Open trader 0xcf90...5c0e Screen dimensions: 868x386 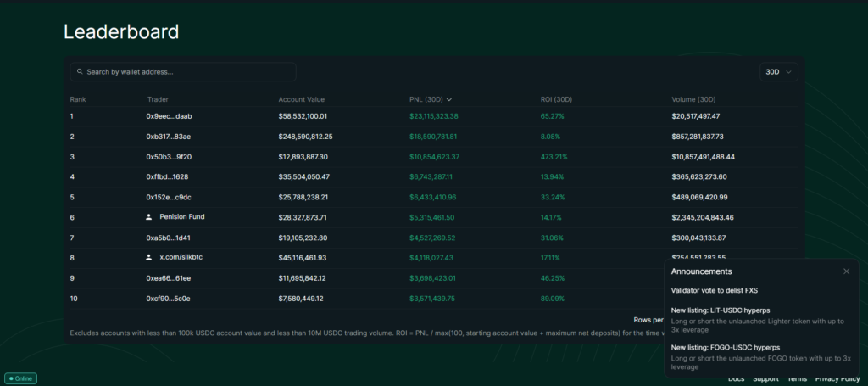168,299
